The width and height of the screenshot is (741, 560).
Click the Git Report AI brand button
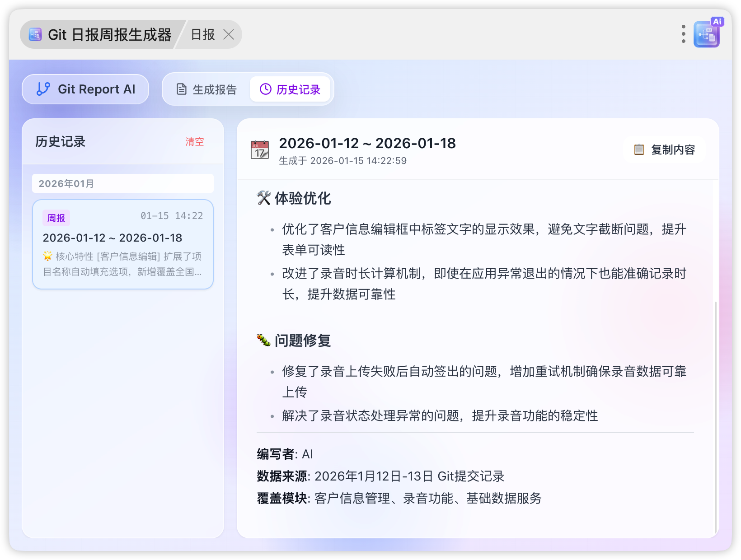pos(85,89)
